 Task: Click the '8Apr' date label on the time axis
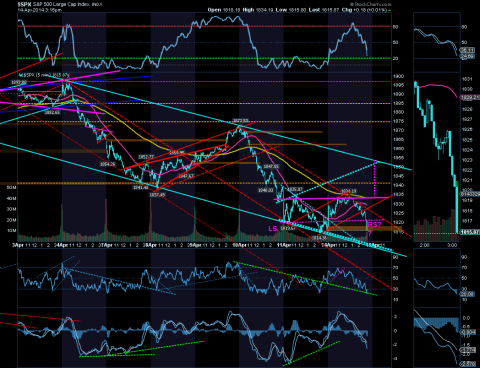point(151,245)
